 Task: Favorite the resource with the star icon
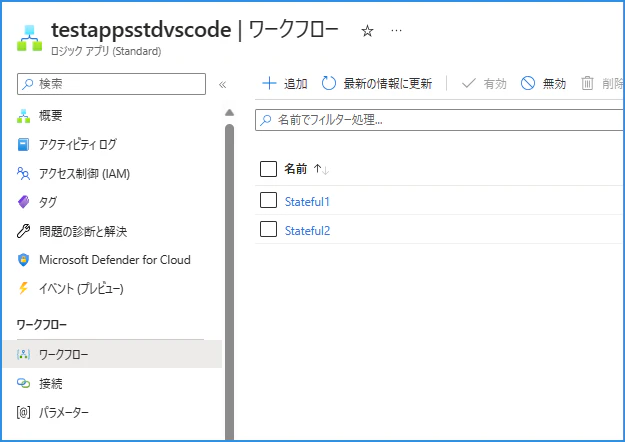367,31
